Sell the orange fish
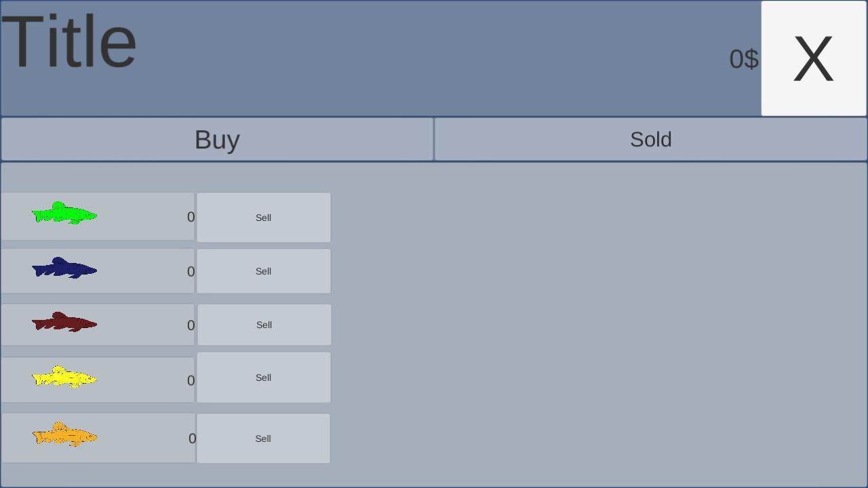This screenshot has height=488, width=868. 263,439
